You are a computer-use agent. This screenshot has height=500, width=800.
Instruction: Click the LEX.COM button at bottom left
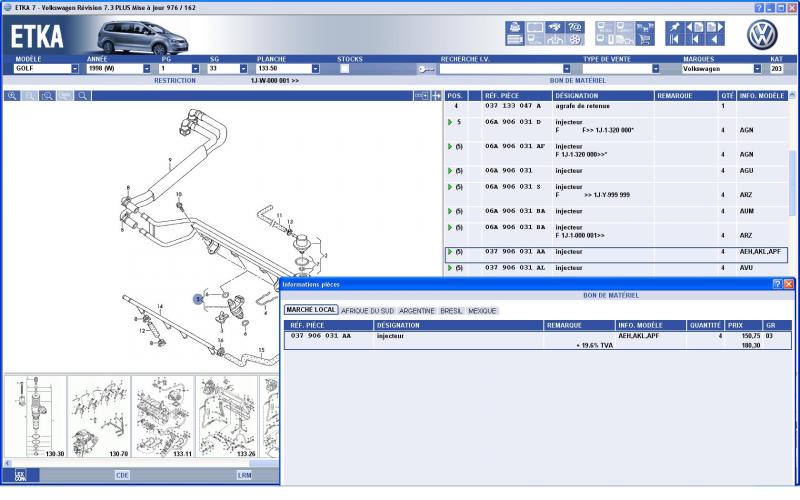tap(20, 476)
